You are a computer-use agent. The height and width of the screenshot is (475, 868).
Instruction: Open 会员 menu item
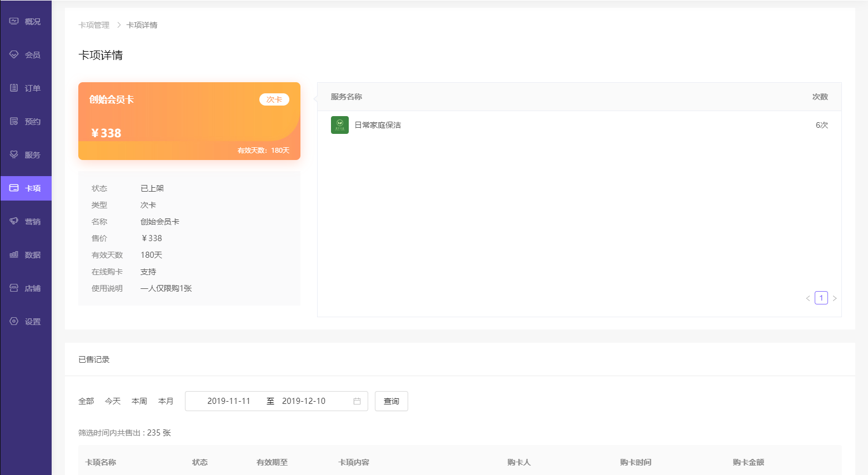click(26, 55)
